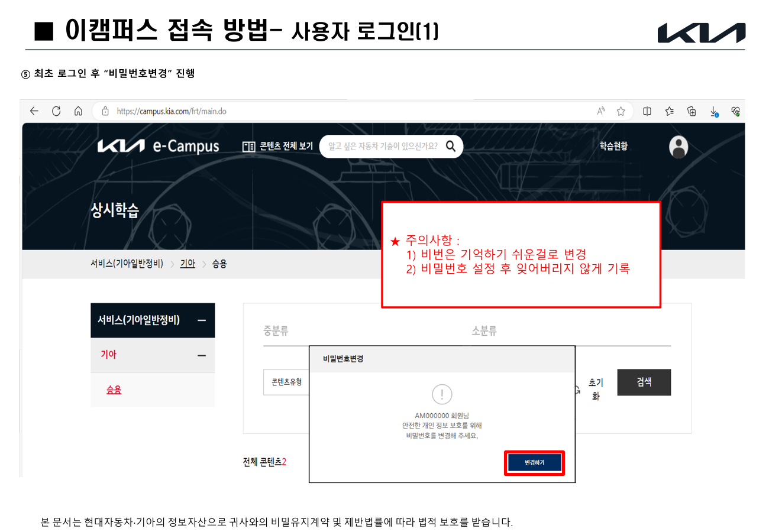Open 콘텐츠 전체 보기 menu
The image size is (769, 532).
point(277,146)
